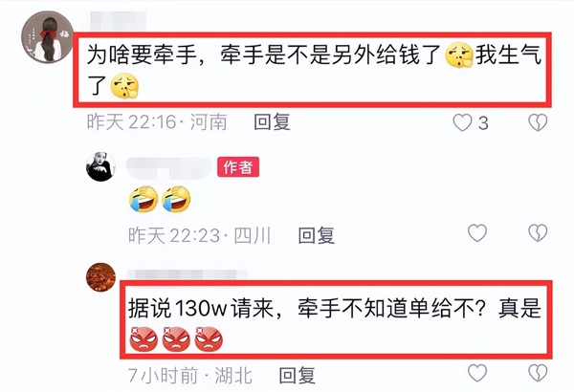The image size is (574, 392).
Task: Select the comment text 据说130w请来
Action: tap(201, 308)
